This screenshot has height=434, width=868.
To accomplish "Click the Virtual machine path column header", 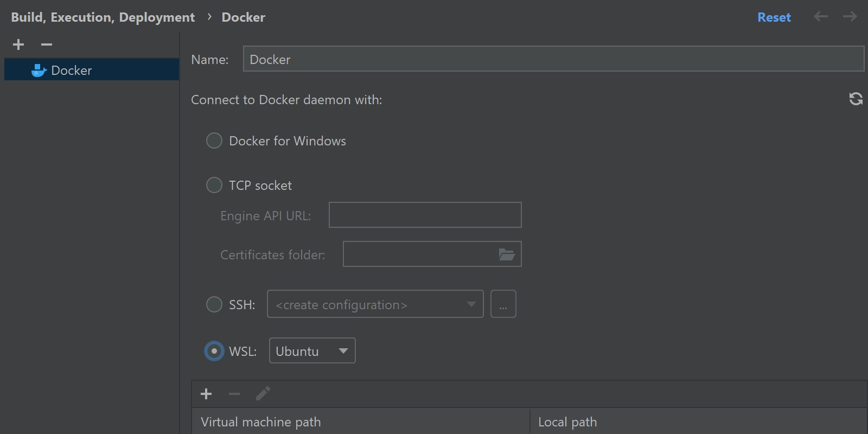I will tap(360, 422).
